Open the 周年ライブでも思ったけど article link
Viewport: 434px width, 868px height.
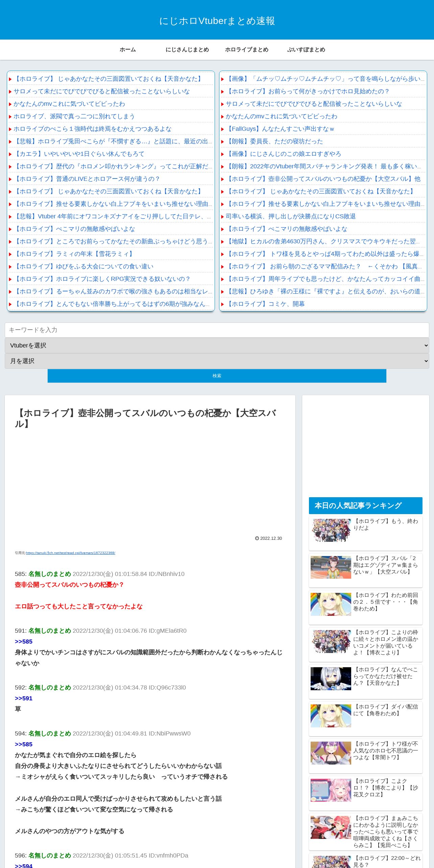pyautogui.click(x=325, y=279)
